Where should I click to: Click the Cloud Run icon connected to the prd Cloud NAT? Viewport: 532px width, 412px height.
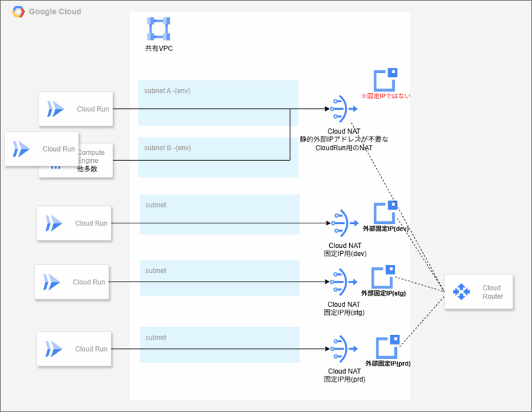(54, 349)
